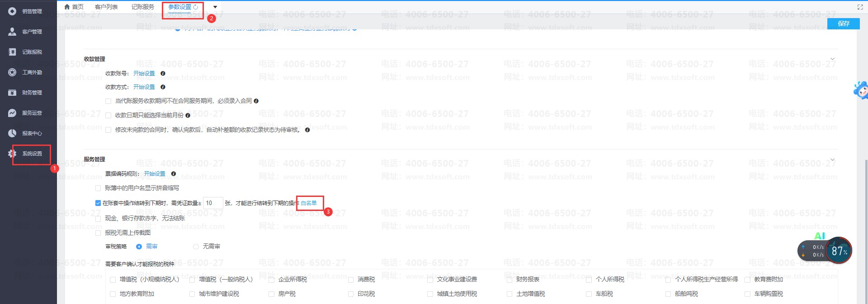The height and width of the screenshot is (304, 868).
Task: Check the 房产税 checkbox
Action: [x=272, y=294]
